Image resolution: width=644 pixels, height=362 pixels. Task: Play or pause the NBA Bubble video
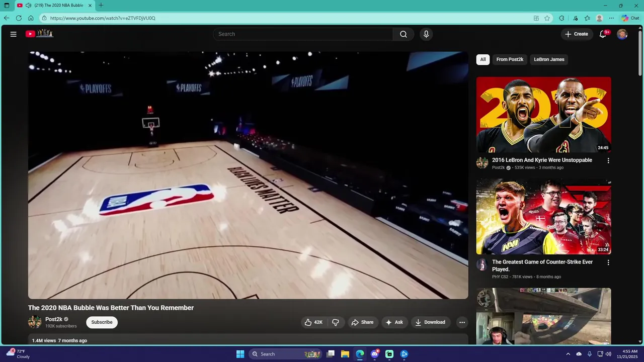click(248, 175)
